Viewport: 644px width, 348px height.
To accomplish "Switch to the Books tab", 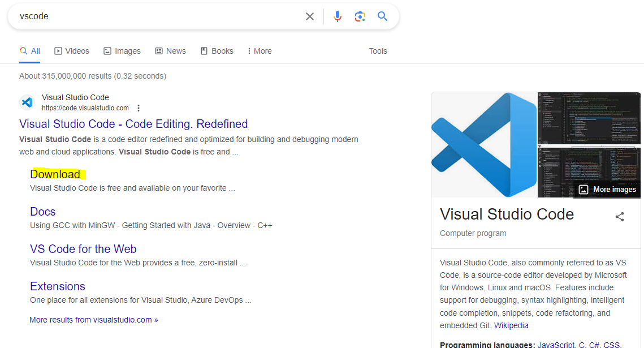I will [217, 51].
